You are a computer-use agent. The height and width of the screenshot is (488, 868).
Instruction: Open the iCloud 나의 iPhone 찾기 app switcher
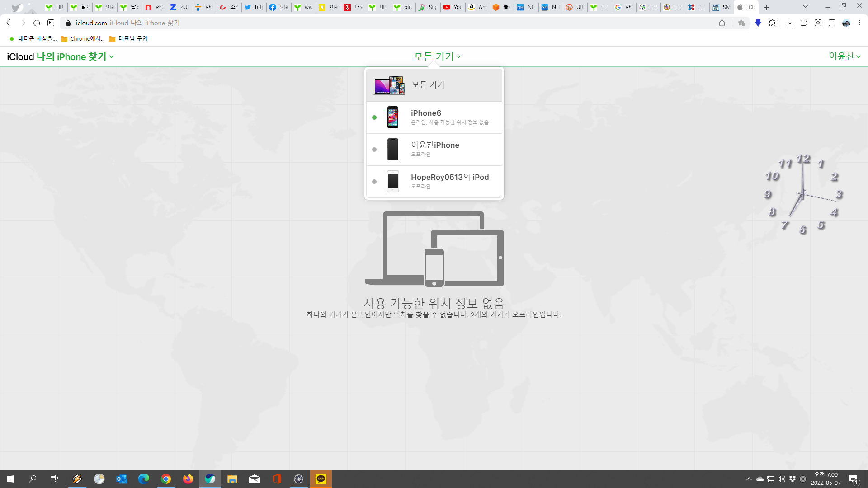pyautogui.click(x=60, y=56)
